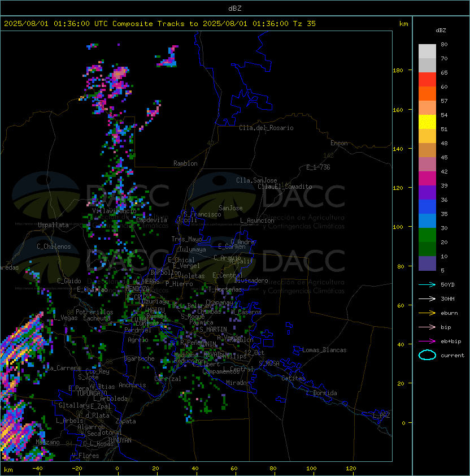
Task: Click the 'Clla.del_Rosario' map label
Action: [x=266, y=128]
